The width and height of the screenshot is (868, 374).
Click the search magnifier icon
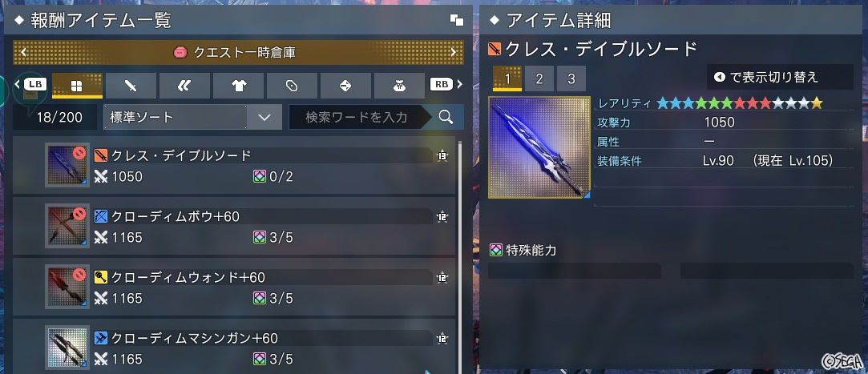tap(446, 117)
